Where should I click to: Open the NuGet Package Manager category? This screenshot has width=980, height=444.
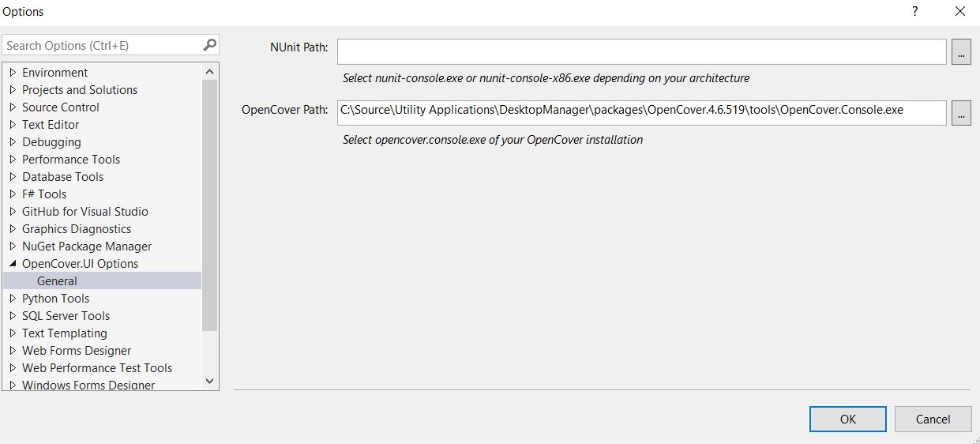(x=87, y=246)
